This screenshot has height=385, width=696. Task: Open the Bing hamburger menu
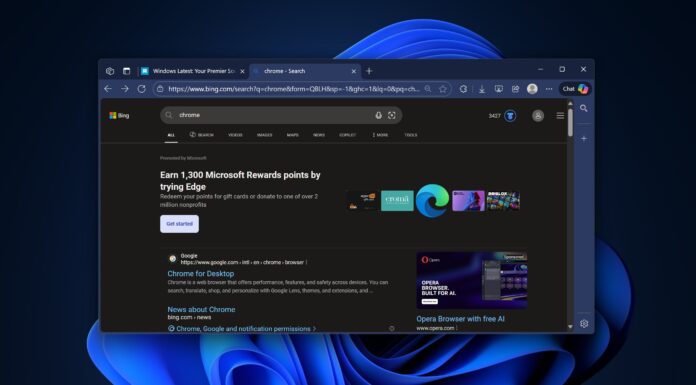560,115
